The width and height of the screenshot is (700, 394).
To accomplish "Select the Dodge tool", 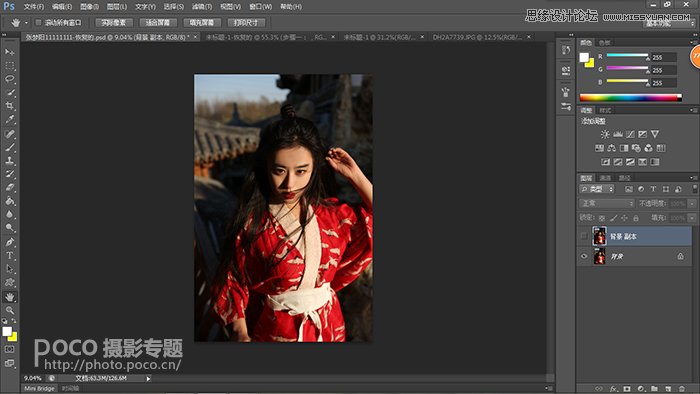I will [10, 228].
